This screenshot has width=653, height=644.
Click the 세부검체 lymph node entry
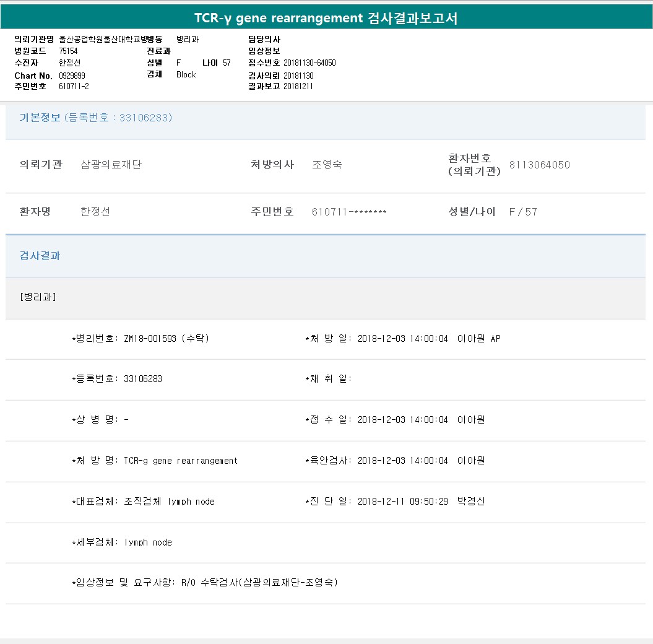tap(148, 542)
